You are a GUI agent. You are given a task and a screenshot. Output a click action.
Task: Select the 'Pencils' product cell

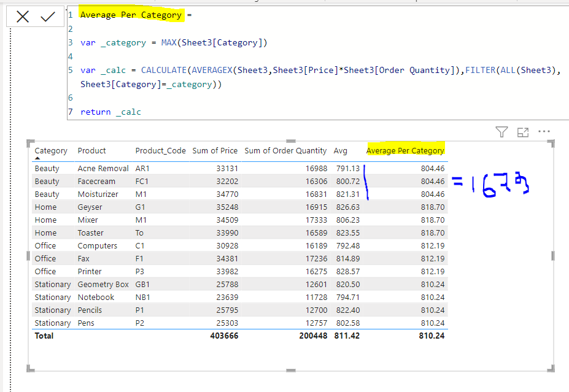click(90, 310)
